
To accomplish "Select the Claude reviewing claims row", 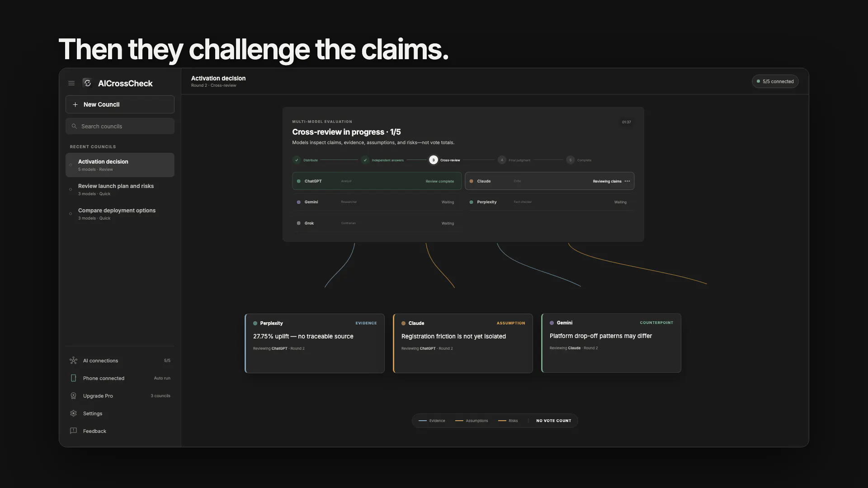I will [549, 181].
